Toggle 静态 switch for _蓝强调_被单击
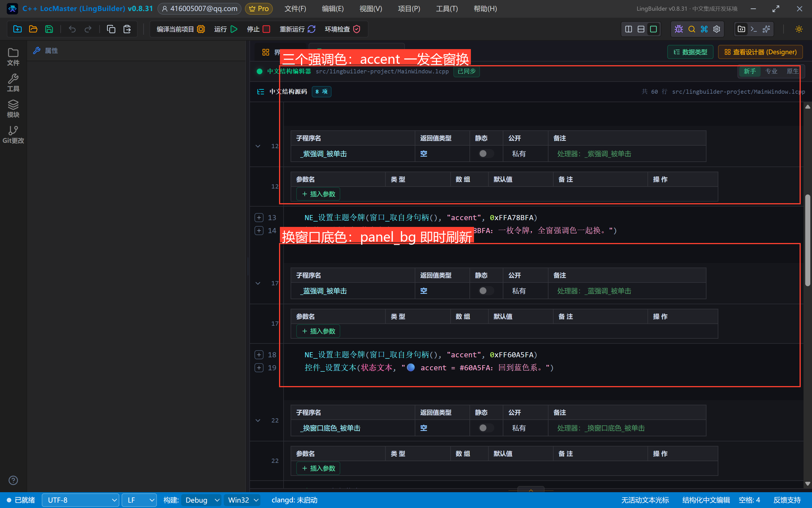 [486, 291]
